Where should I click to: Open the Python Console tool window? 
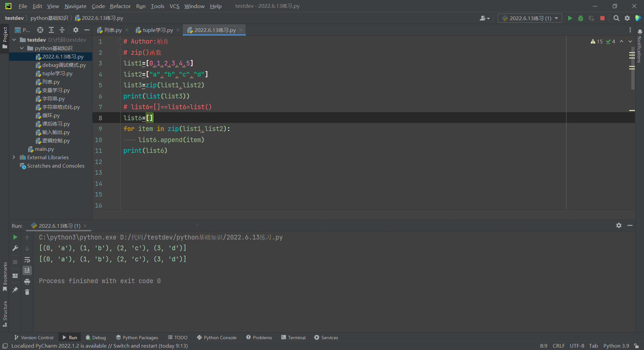coord(217,338)
